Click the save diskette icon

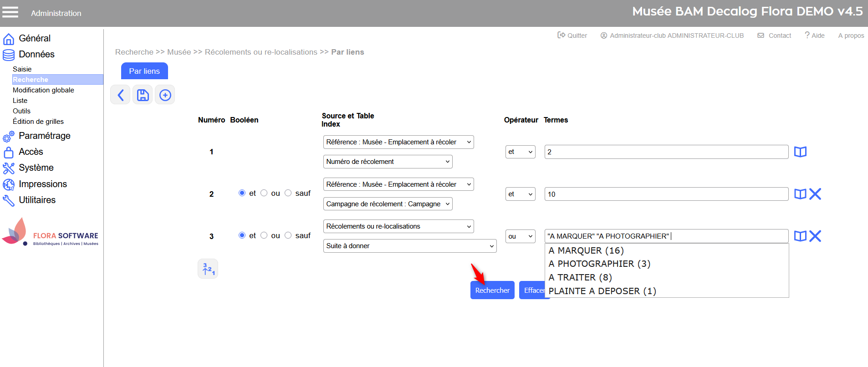pos(143,95)
